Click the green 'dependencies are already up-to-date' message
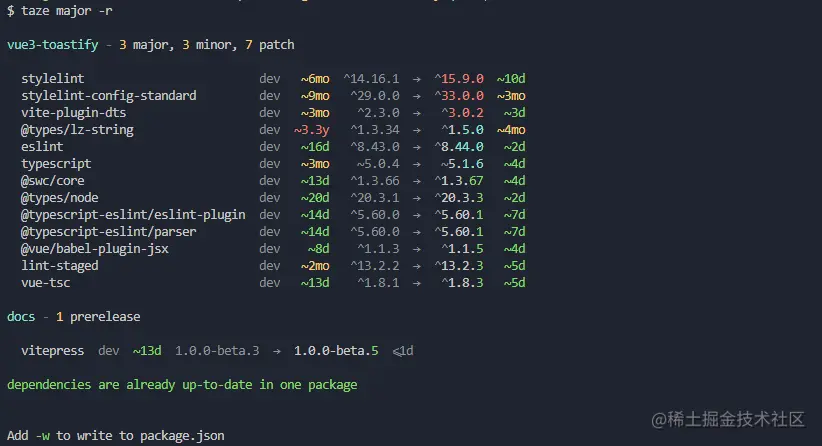Screen dimensions: 822x446 click(182, 384)
